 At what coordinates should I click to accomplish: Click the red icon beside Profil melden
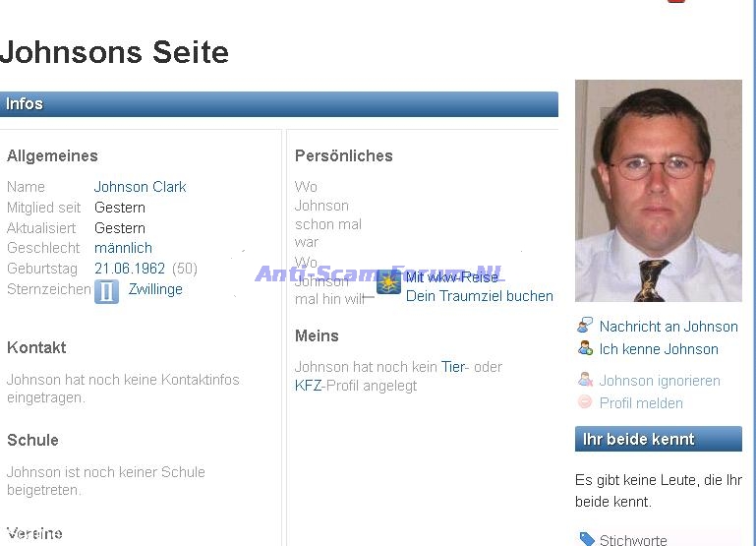(x=585, y=402)
